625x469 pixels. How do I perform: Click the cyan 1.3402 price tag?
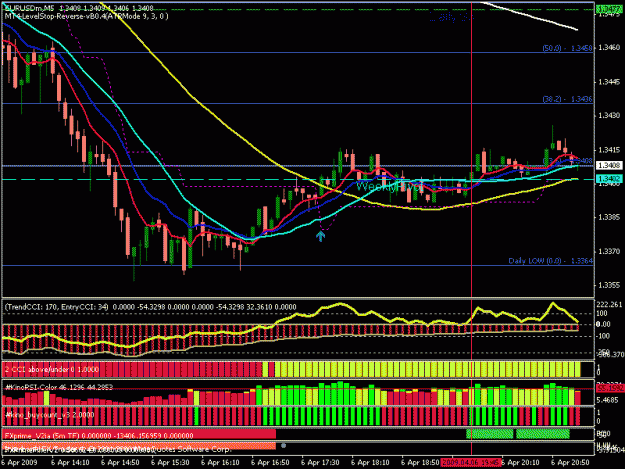(x=609, y=179)
